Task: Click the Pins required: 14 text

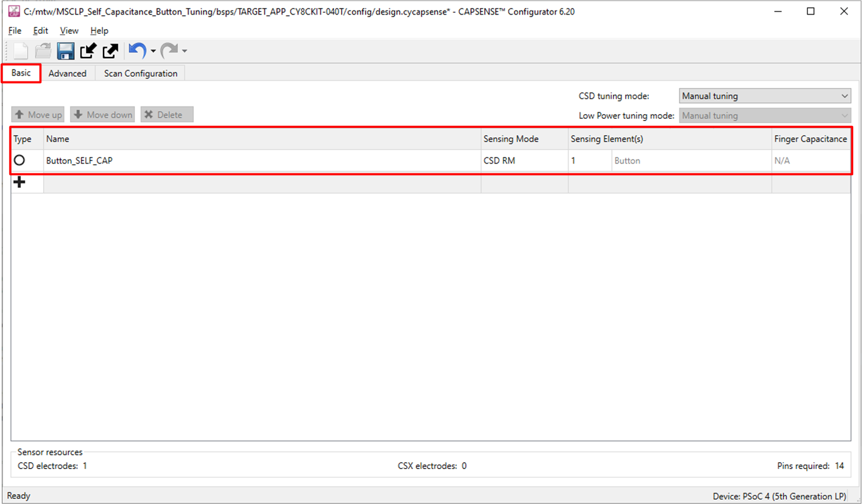Action: (810, 466)
